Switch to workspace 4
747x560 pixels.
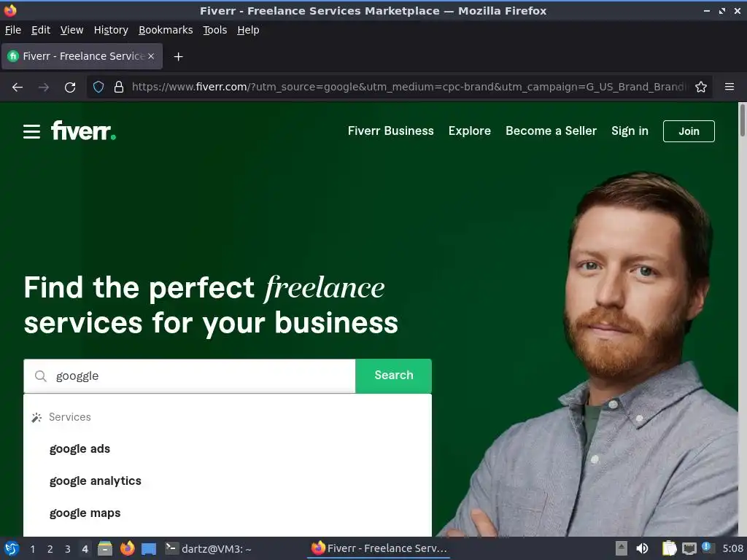click(85, 549)
